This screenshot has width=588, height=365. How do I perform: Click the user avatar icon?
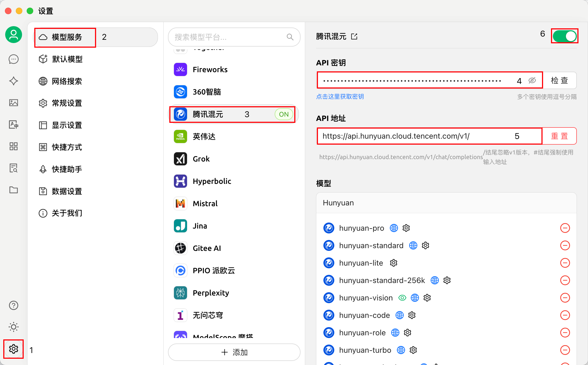(14, 35)
